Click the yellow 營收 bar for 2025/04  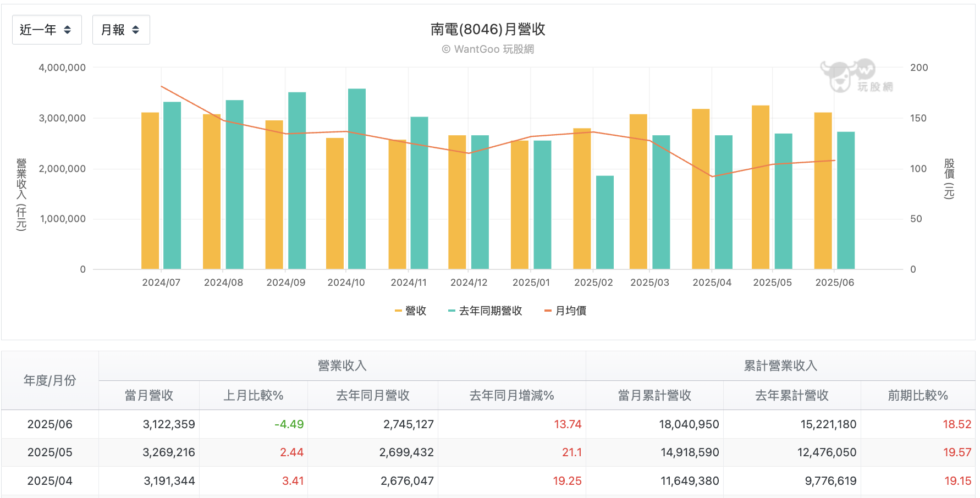[701, 189]
